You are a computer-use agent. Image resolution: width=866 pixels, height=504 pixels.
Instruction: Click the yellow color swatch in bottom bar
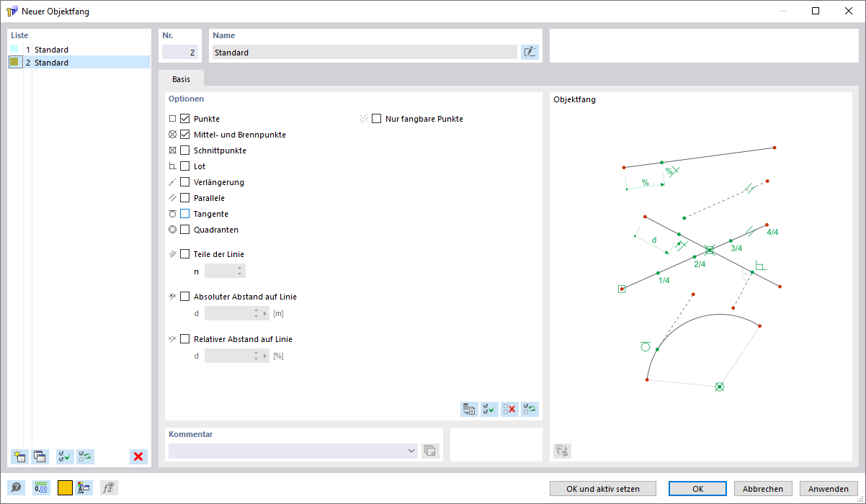coord(65,487)
